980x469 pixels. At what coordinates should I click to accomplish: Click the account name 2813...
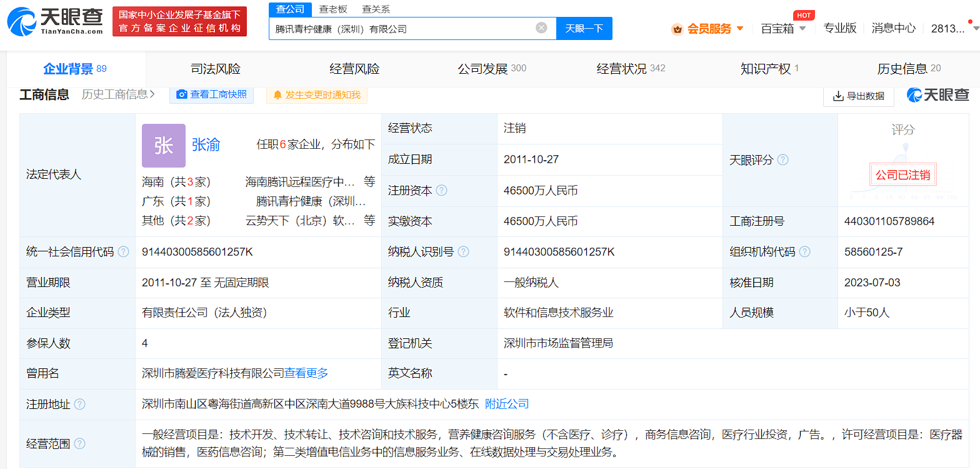click(x=948, y=28)
